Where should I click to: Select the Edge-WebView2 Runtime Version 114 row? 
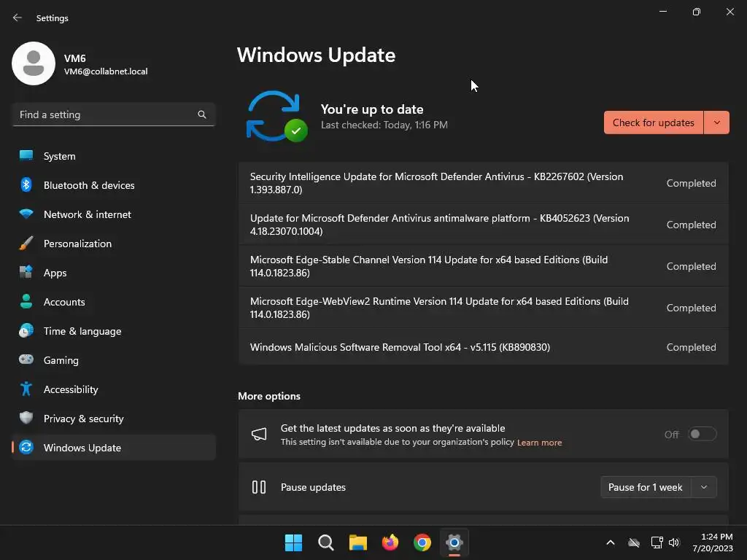[483, 308]
